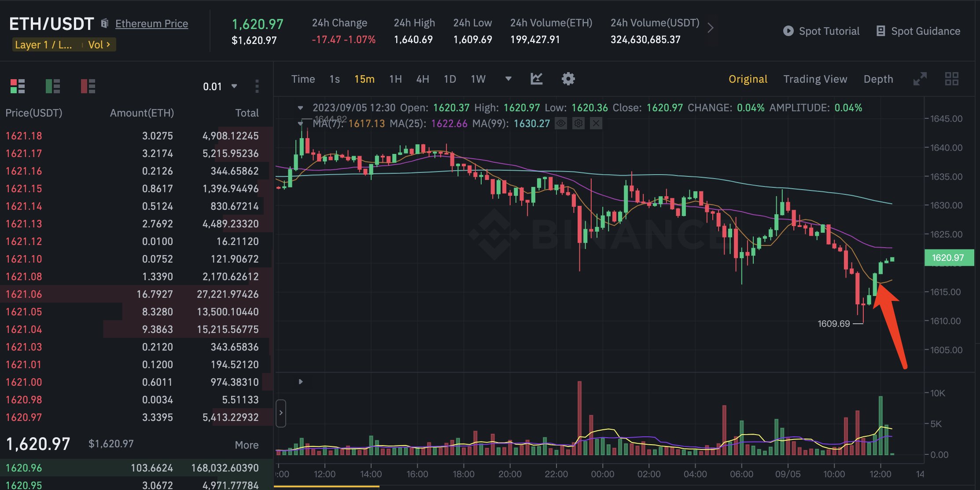Viewport: 980px width, 490px height.
Task: Show sell orders only order book view
Action: [88, 86]
